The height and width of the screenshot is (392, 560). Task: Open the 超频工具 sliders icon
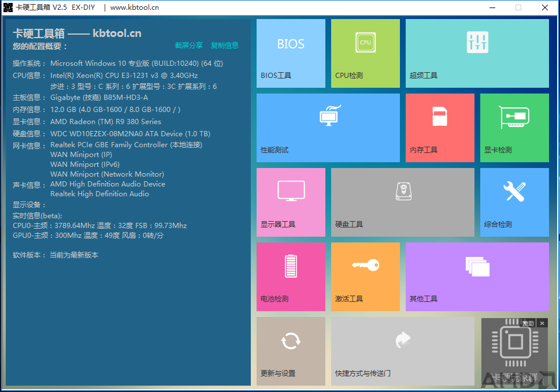pos(477,43)
